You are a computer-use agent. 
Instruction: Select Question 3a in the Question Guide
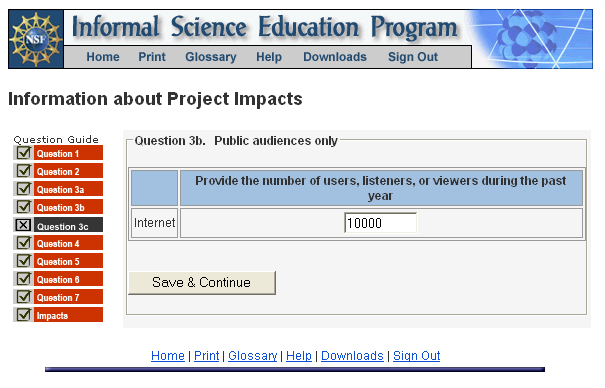pyautogui.click(x=68, y=189)
